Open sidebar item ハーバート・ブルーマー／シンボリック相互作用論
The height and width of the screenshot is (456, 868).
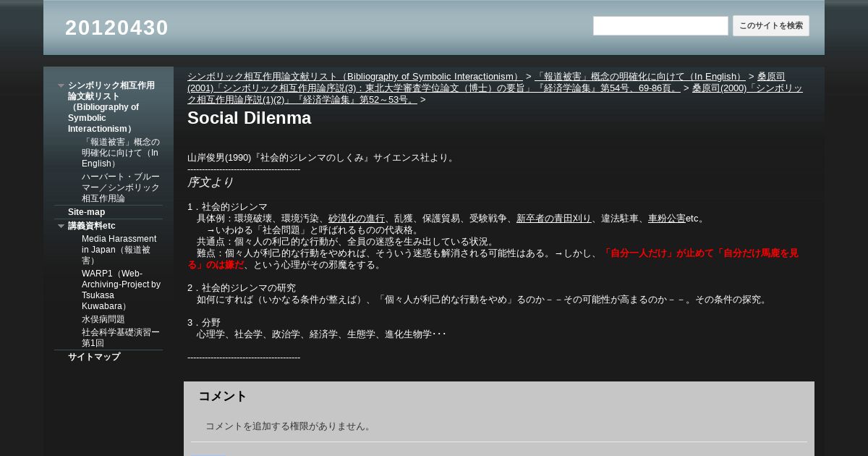point(121,187)
